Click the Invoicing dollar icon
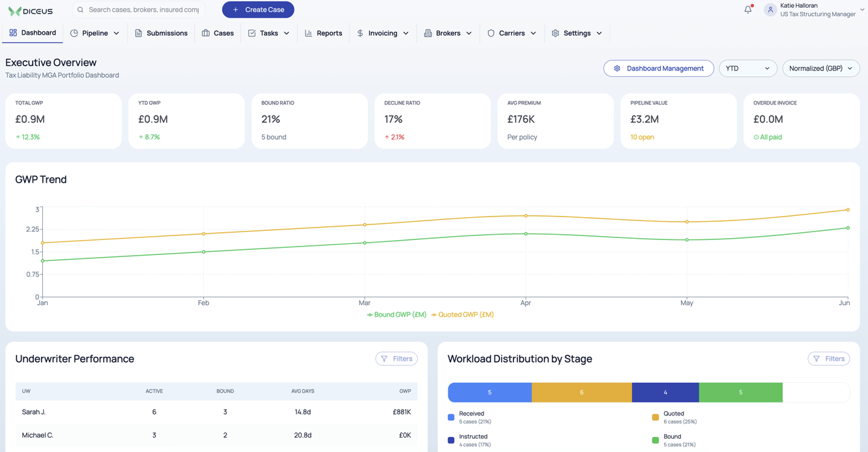This screenshot has height=452, width=868. coord(360,33)
